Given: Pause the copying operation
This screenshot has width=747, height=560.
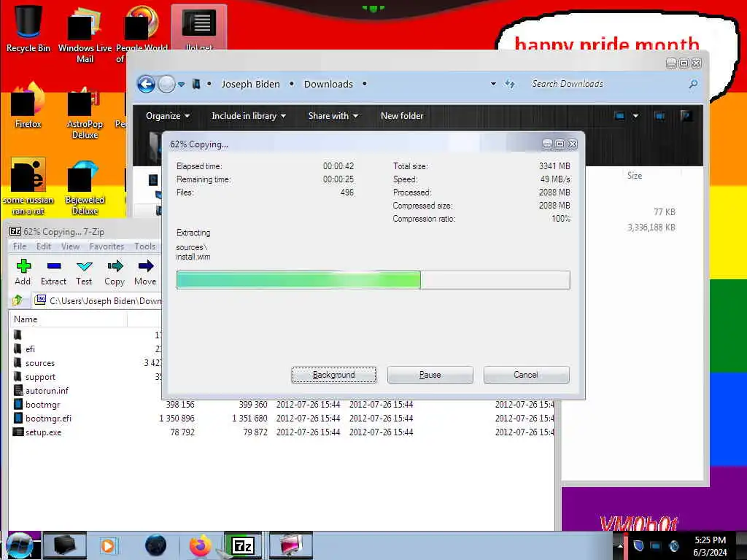Looking at the screenshot, I should pyautogui.click(x=430, y=375).
